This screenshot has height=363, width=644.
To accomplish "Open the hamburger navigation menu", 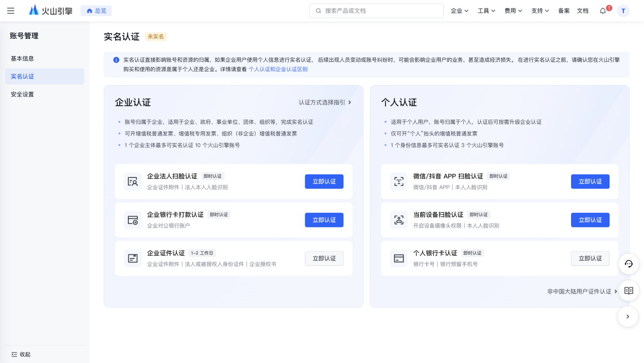I will point(11,11).
